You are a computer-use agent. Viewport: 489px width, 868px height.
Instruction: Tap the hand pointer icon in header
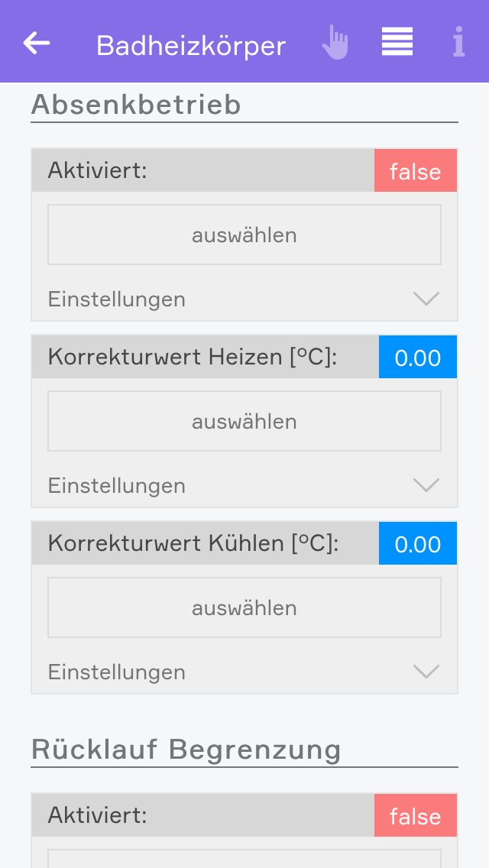tap(335, 43)
